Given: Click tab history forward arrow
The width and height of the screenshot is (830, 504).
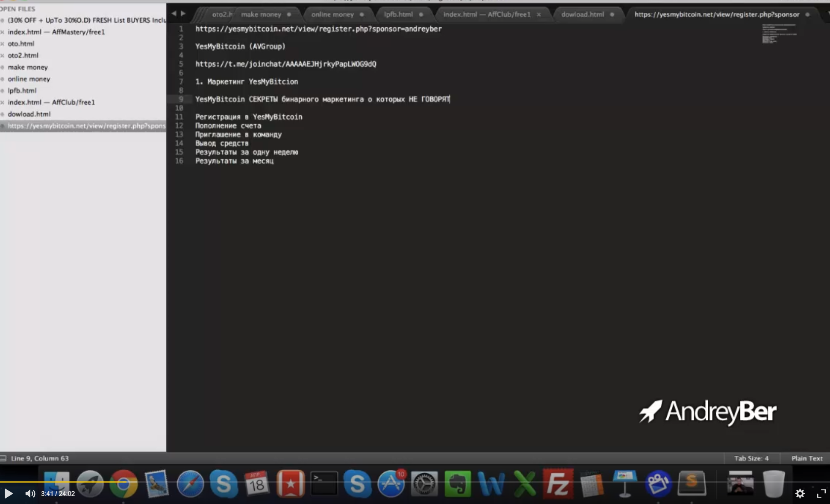Looking at the screenshot, I should [183, 14].
